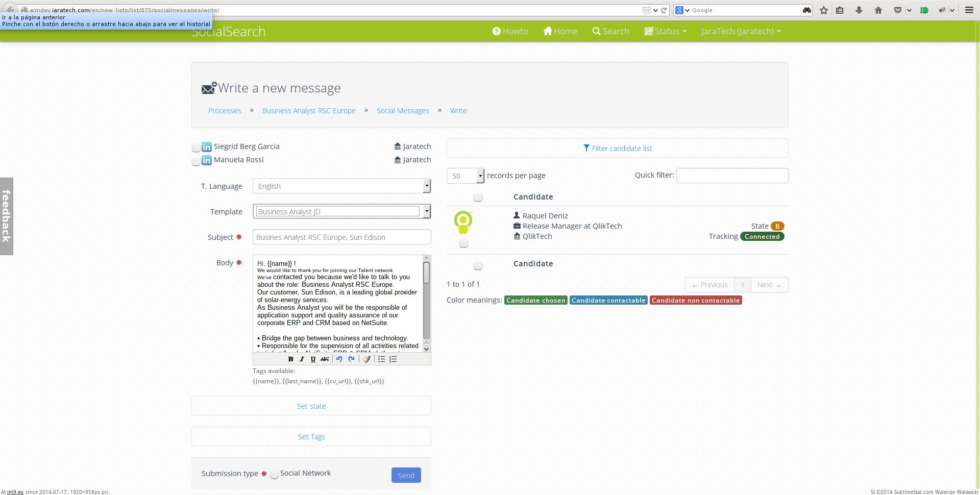Redo the edit in body editor
This screenshot has height=495, width=980.
(x=351, y=359)
